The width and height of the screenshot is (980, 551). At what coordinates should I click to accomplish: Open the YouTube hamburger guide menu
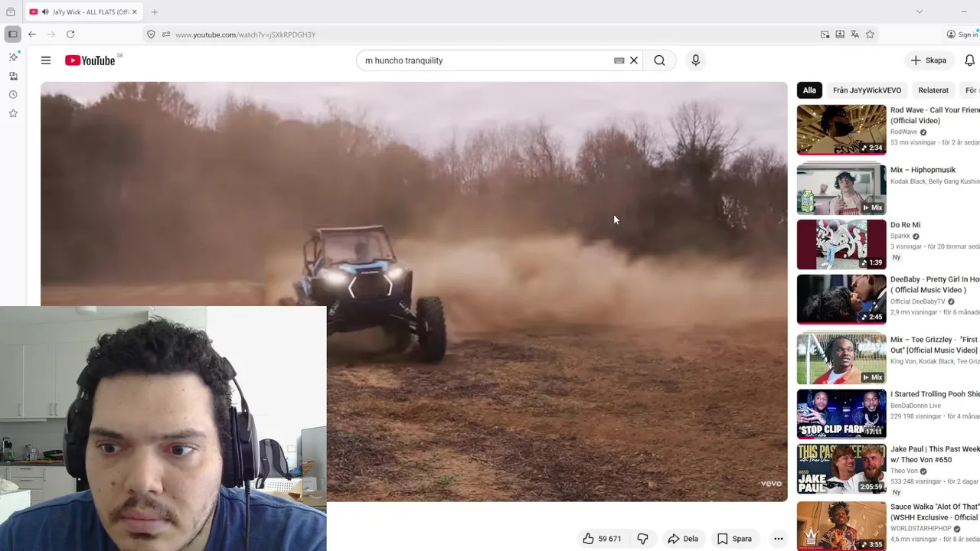click(x=46, y=60)
